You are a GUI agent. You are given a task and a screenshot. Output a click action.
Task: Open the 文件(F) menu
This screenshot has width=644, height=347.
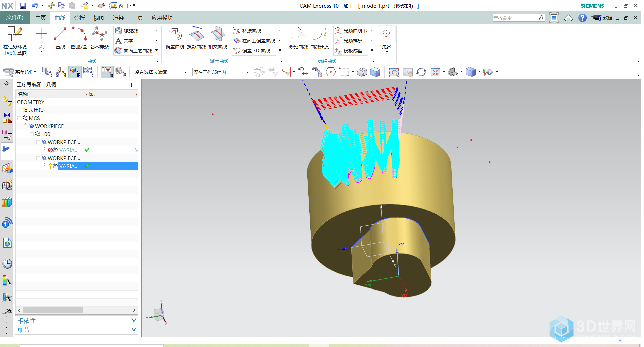15,18
